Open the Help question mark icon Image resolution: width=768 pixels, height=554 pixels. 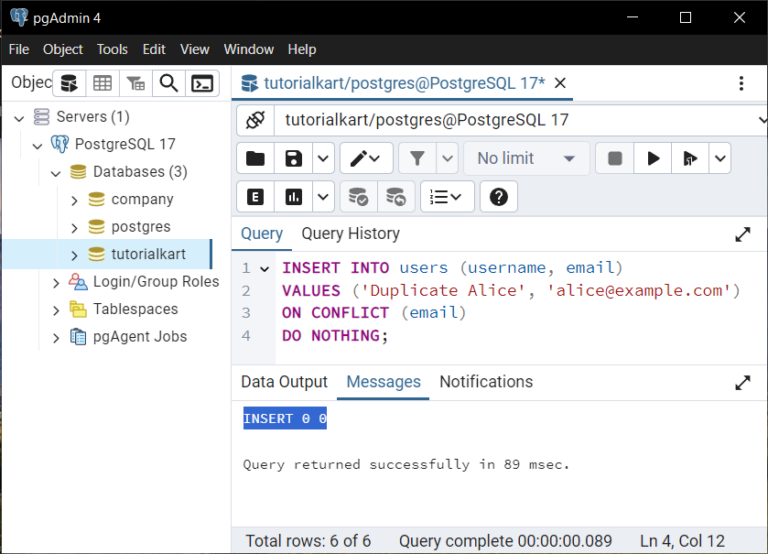[x=499, y=197]
